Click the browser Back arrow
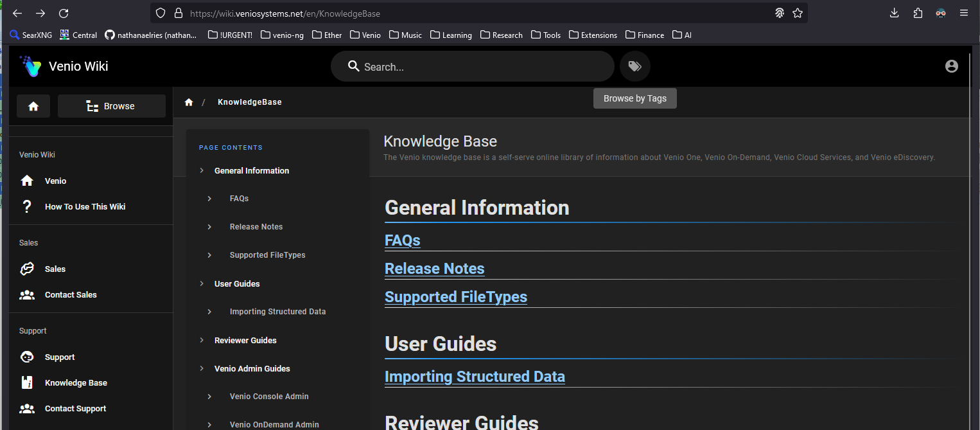980x430 pixels. [x=17, y=13]
